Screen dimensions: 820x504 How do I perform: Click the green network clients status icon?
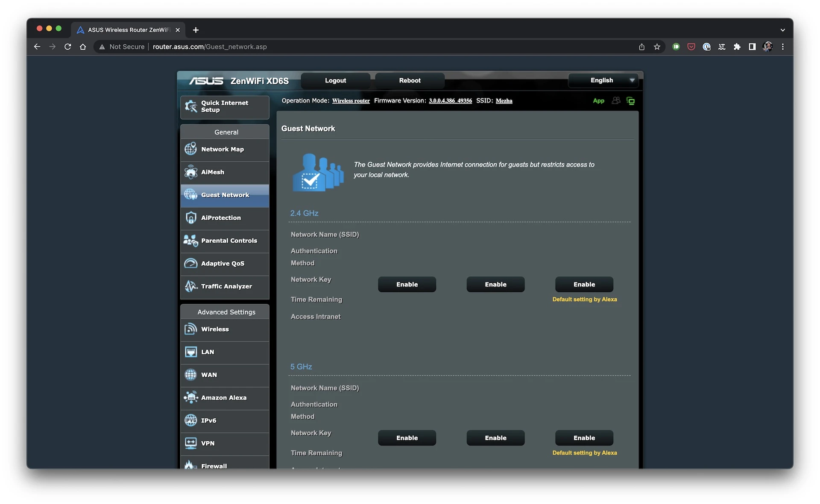(x=630, y=101)
